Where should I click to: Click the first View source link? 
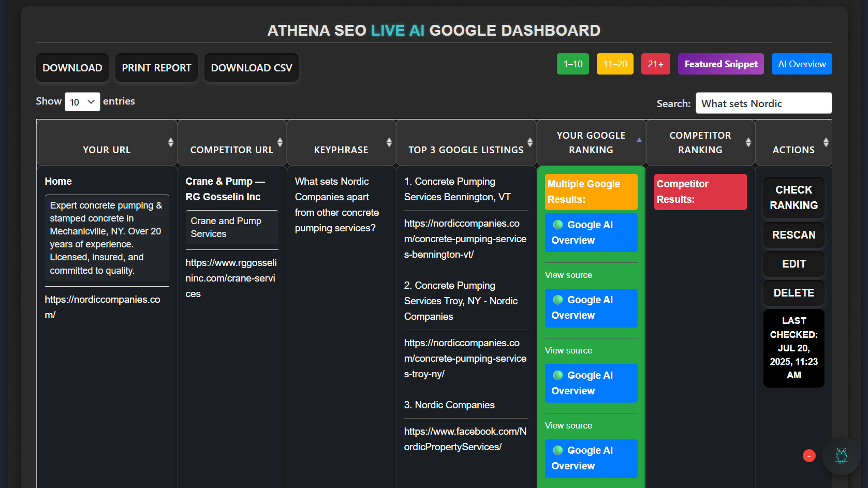[568, 275]
